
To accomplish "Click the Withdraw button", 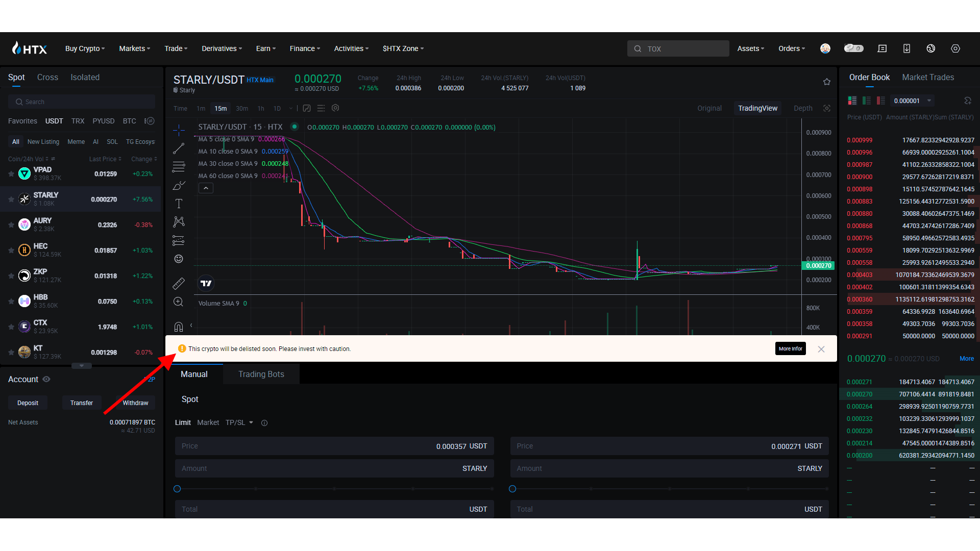I will [135, 403].
